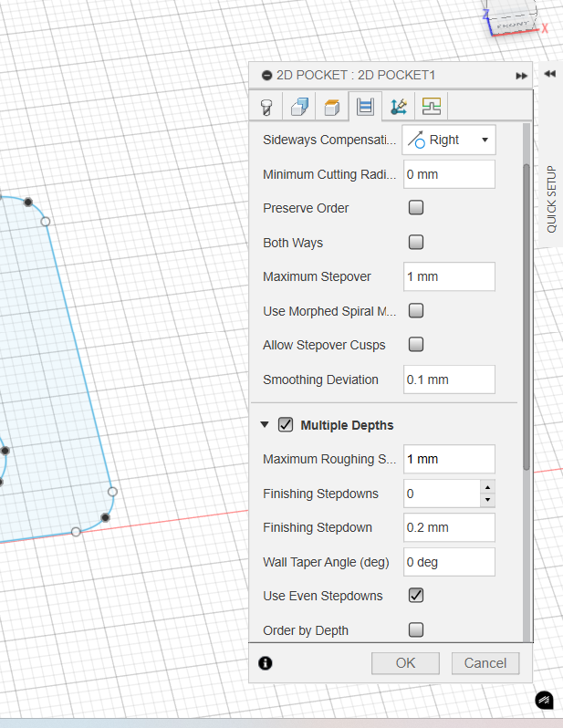Enable Use Morphed Spiral Machining checkbox
Screen dimensions: 563x728
(x=416, y=310)
